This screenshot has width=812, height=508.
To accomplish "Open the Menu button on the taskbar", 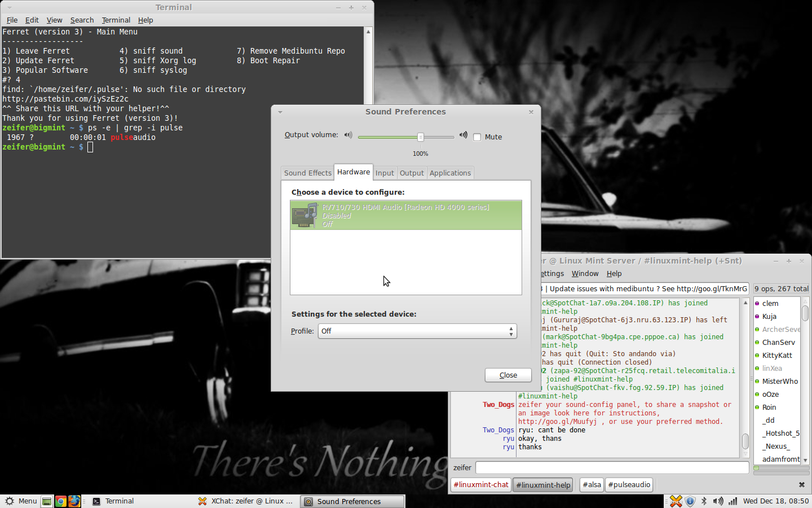I will 21,501.
